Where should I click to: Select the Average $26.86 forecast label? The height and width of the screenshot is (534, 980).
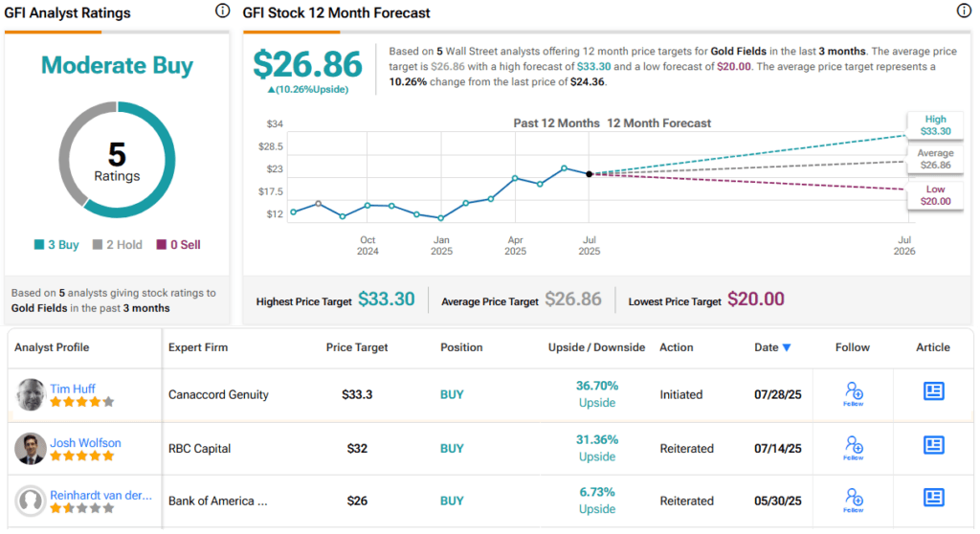coord(935,159)
